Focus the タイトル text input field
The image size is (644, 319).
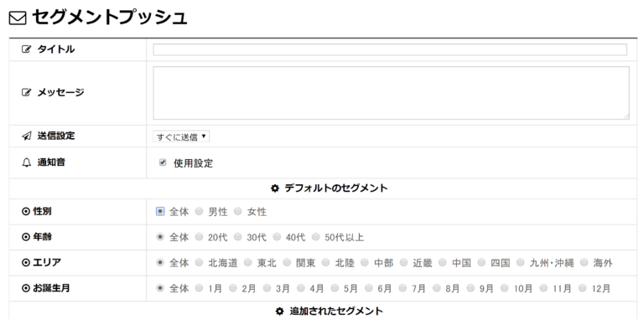click(390, 49)
